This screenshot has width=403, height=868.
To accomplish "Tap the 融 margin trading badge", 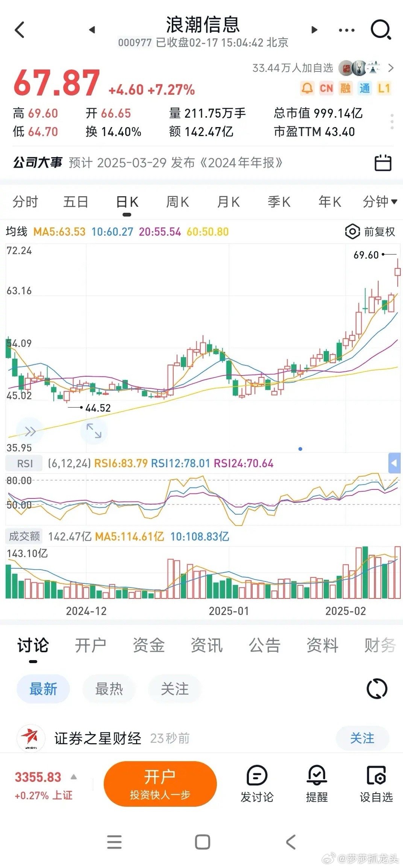I will [345, 88].
